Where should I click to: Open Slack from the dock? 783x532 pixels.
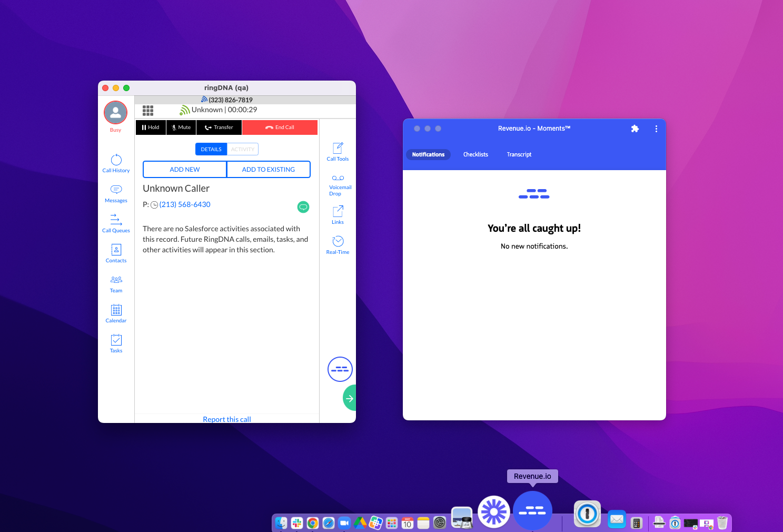tap(297, 523)
